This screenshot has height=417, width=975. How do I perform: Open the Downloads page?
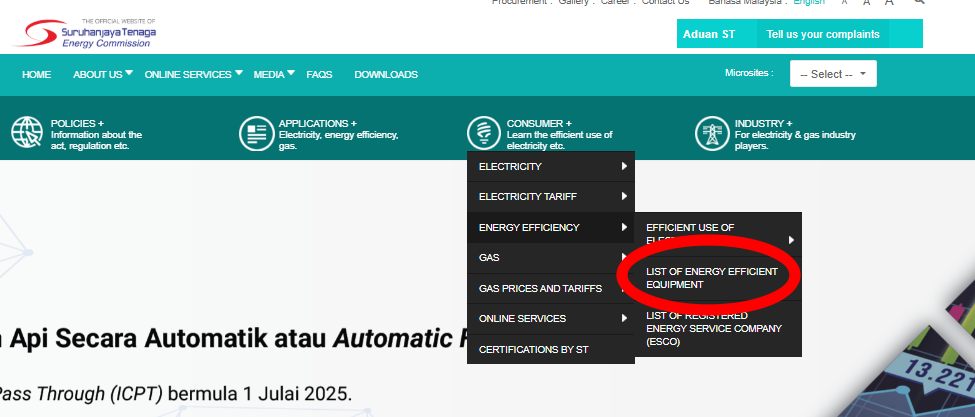point(386,75)
